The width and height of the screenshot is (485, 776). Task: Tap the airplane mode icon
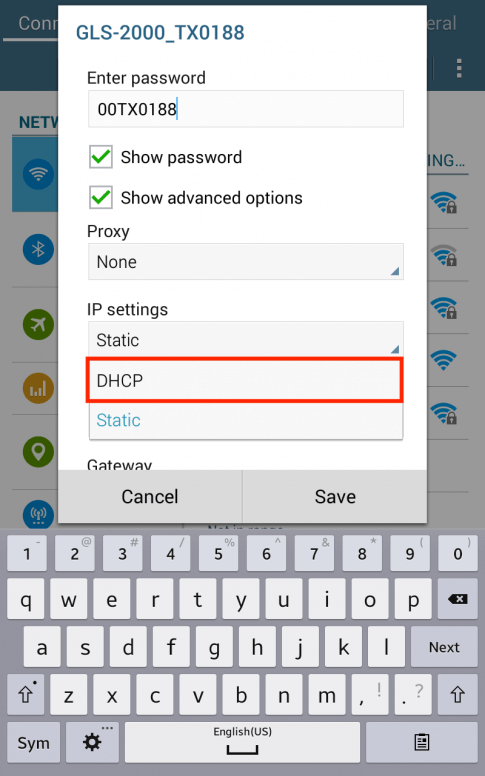(38, 324)
